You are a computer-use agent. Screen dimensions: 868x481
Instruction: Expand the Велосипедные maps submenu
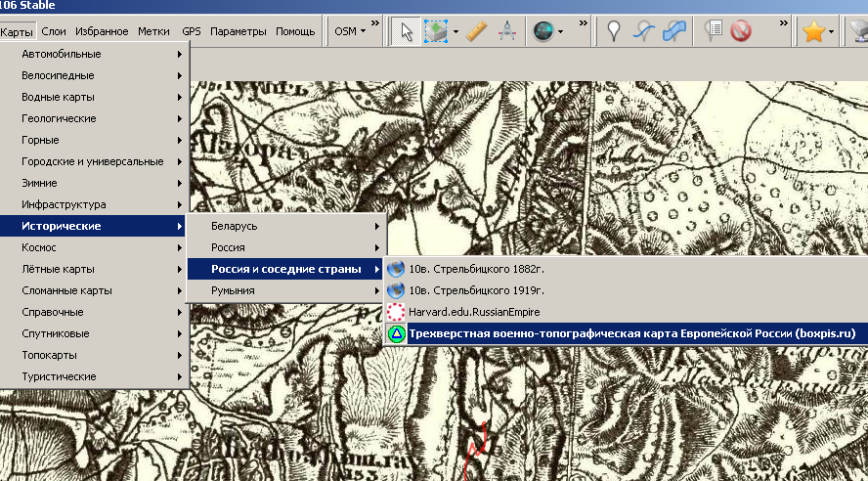point(94,75)
